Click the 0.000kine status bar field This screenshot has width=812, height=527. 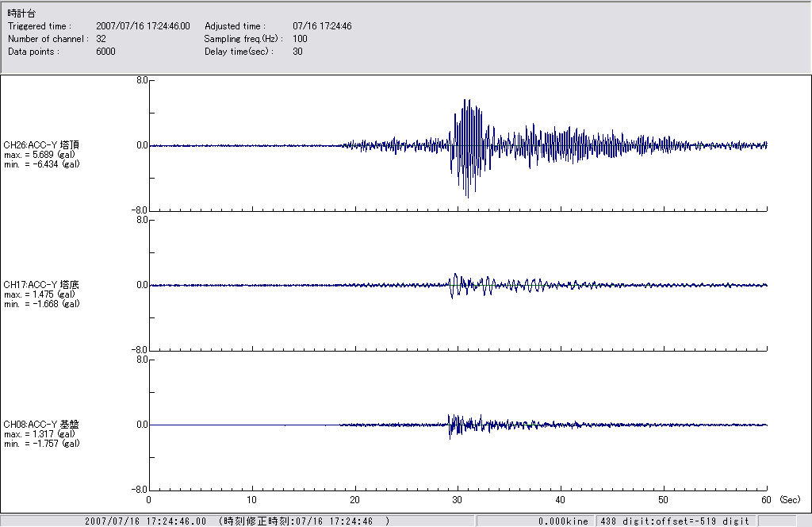tap(563, 521)
